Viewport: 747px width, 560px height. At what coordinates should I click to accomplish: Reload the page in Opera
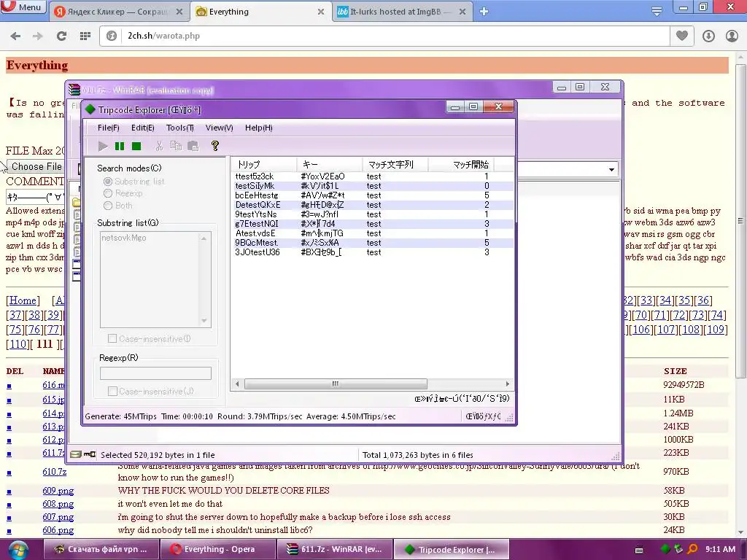61,36
